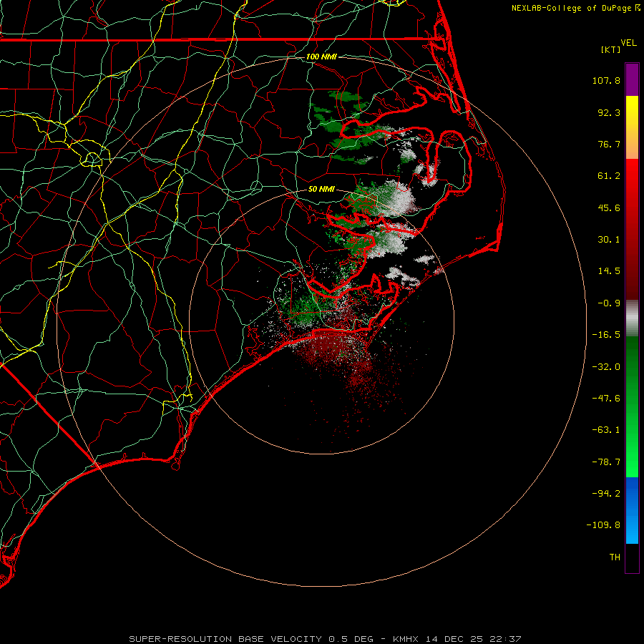Image resolution: width=644 pixels, height=644 pixels.
Task: Click the VEL legend title
Action: click(629, 43)
